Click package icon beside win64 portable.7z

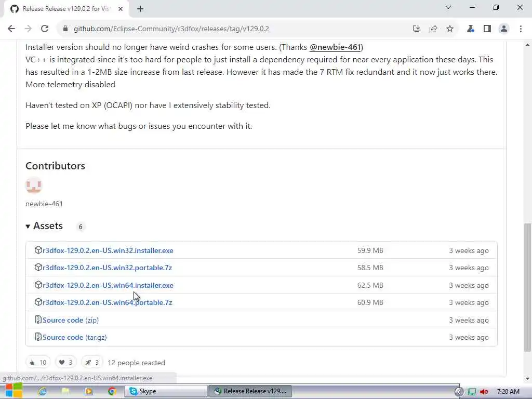pos(38,302)
